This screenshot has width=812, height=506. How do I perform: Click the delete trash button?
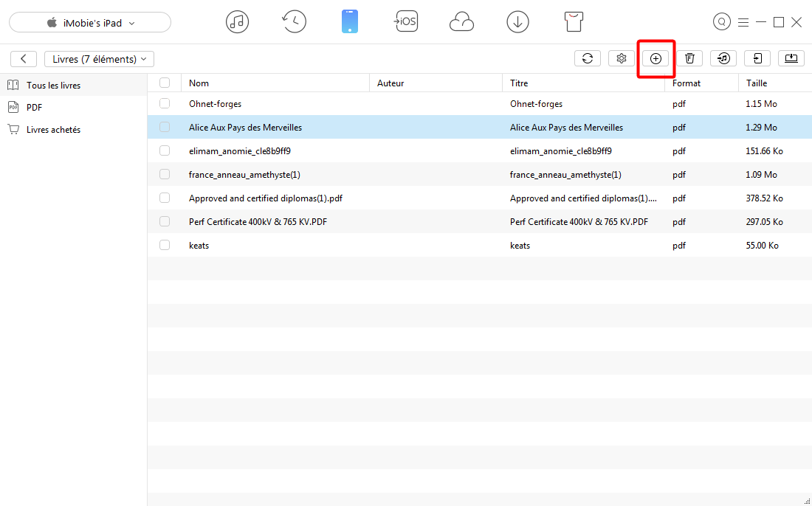tap(689, 58)
